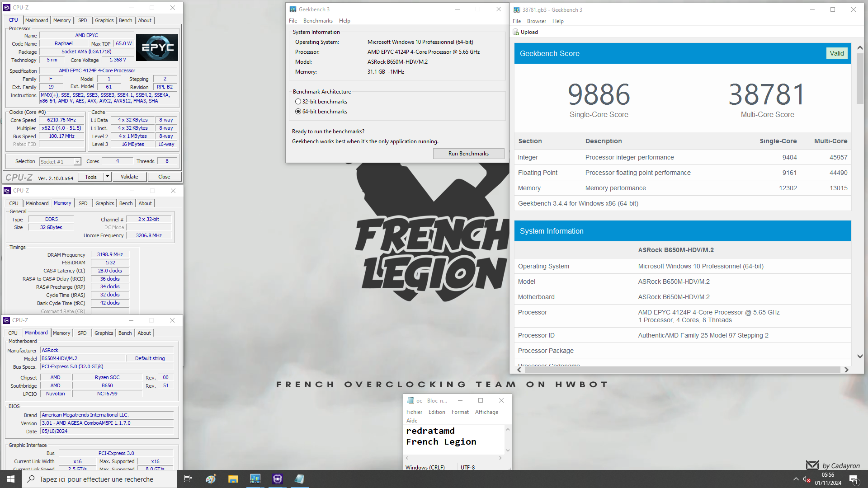This screenshot has height=488, width=868.
Task: Click the EPYC processor logo in CPU-Z
Action: click(x=157, y=47)
